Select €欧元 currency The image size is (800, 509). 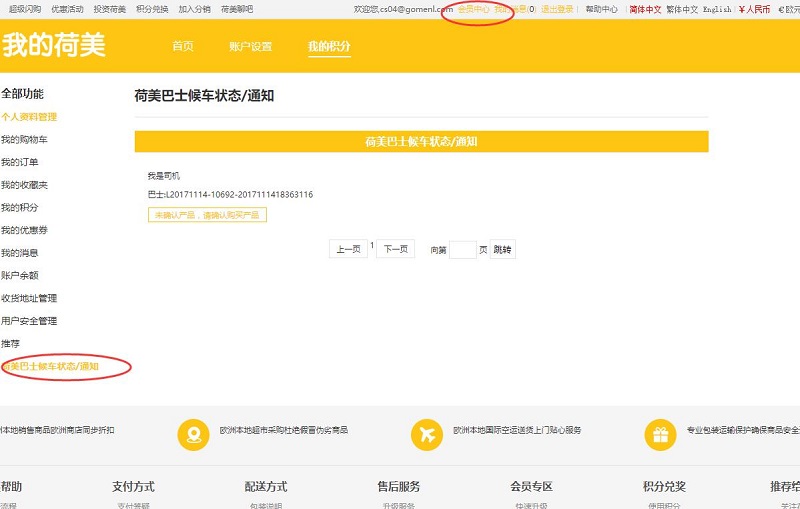pyautogui.click(x=789, y=9)
